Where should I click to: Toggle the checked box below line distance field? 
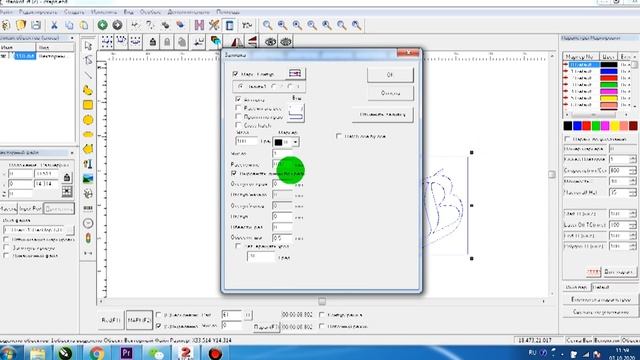click(x=234, y=173)
